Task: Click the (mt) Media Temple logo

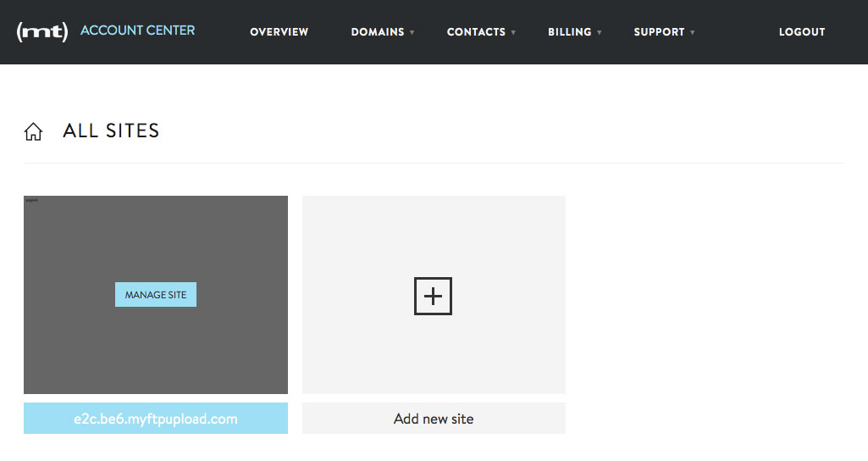Action: tap(42, 31)
